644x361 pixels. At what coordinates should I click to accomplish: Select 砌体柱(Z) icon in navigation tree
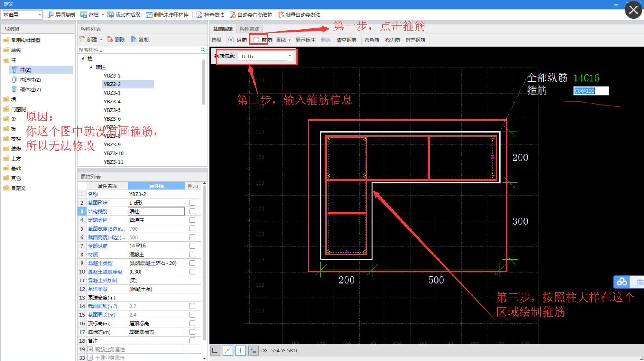[14, 89]
